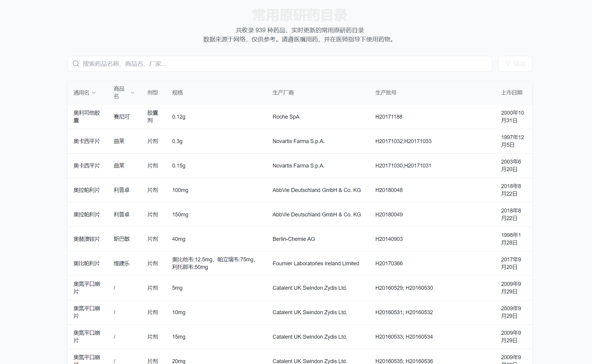Click batch H20160535; H20160536
592x364 pixels.
click(404, 361)
